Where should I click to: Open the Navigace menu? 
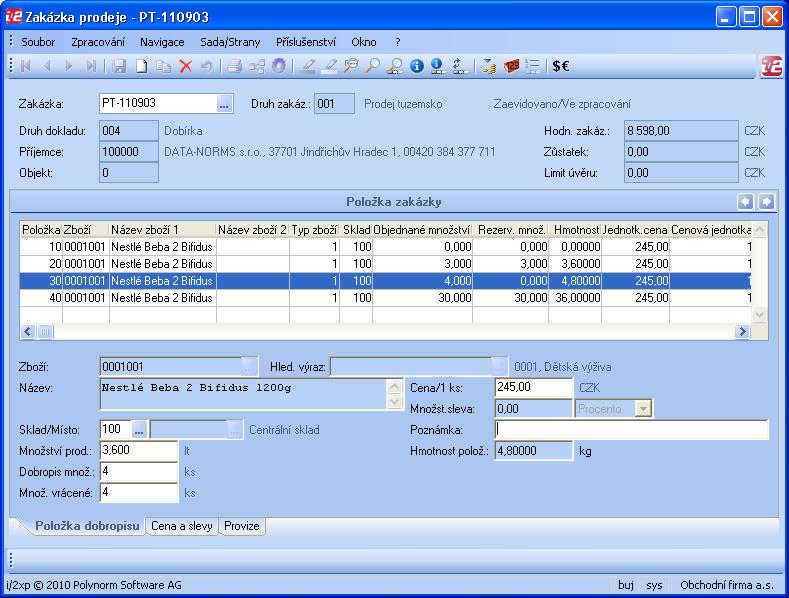coord(162,42)
